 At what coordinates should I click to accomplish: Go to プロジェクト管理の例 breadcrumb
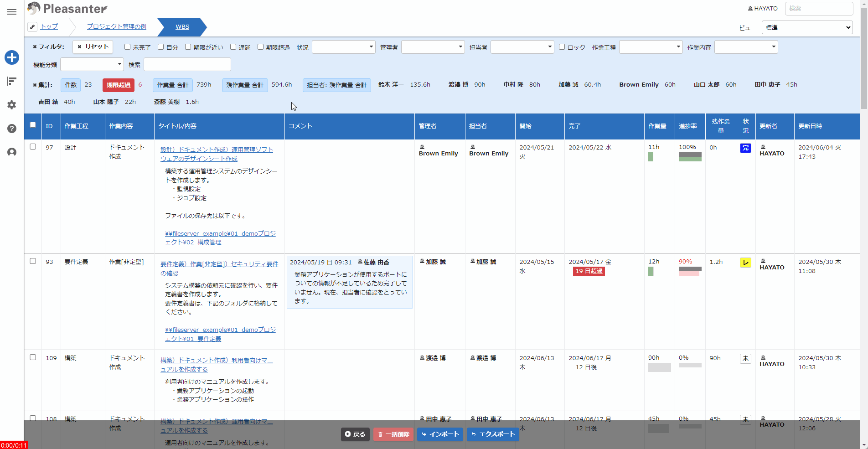117,27
